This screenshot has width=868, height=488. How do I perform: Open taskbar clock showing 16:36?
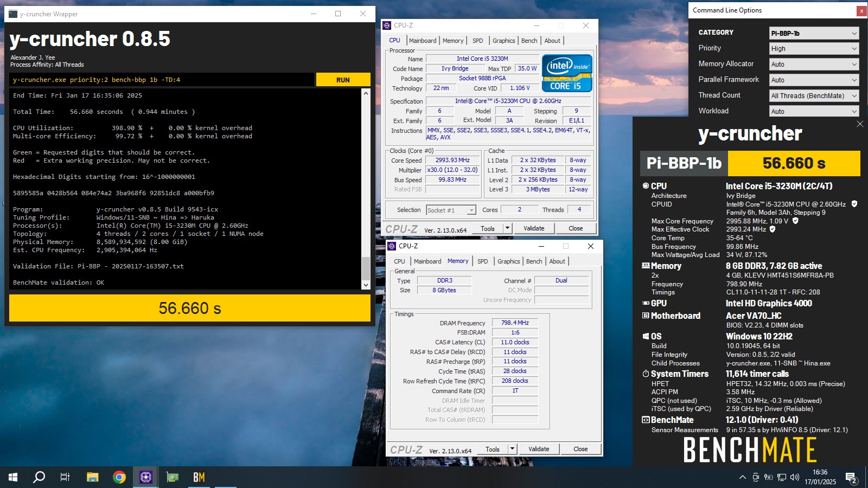pos(820,477)
